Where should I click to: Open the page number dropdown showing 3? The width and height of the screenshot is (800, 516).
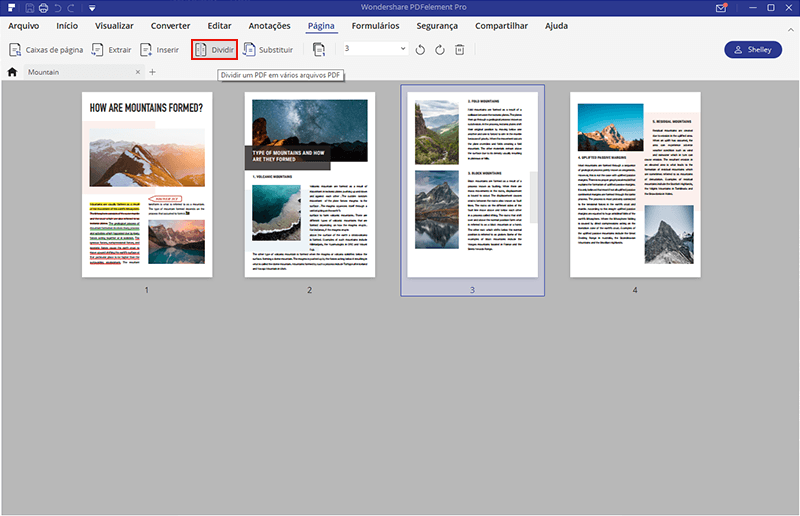click(376, 48)
